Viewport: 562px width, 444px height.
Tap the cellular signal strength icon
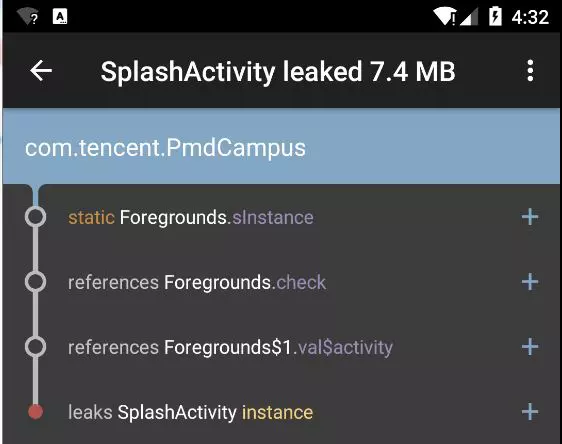point(469,16)
